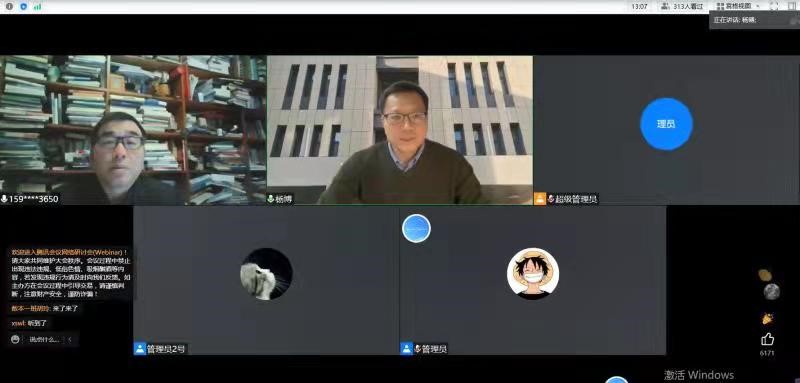Click muted microphone icon beside 超级管理员
The height and width of the screenshot is (383, 800).
551,199
